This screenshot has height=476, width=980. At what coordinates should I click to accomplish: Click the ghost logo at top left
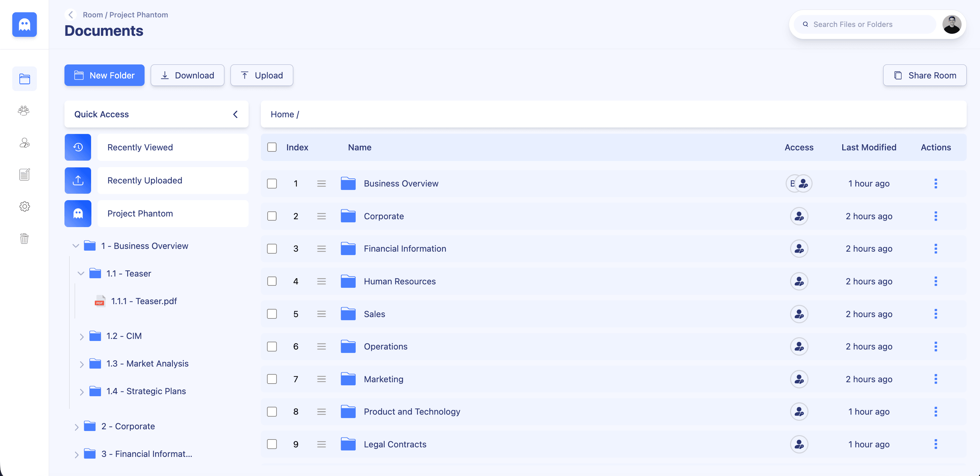click(24, 25)
